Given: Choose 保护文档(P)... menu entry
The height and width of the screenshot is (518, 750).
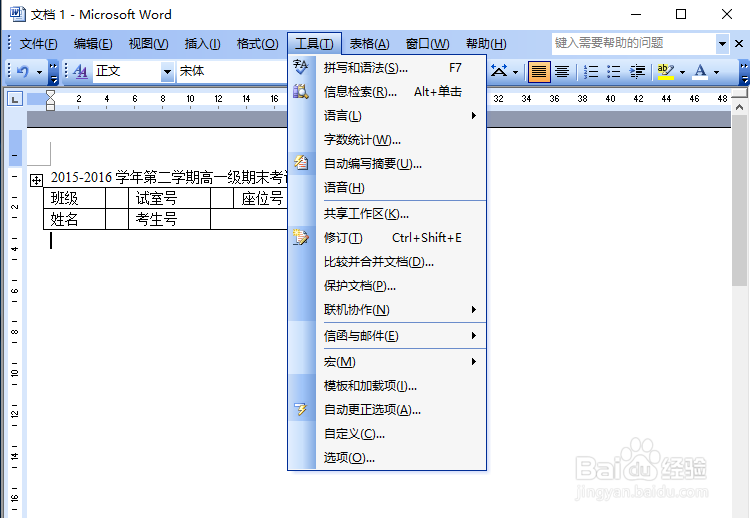Looking at the screenshot, I should click(387, 286).
